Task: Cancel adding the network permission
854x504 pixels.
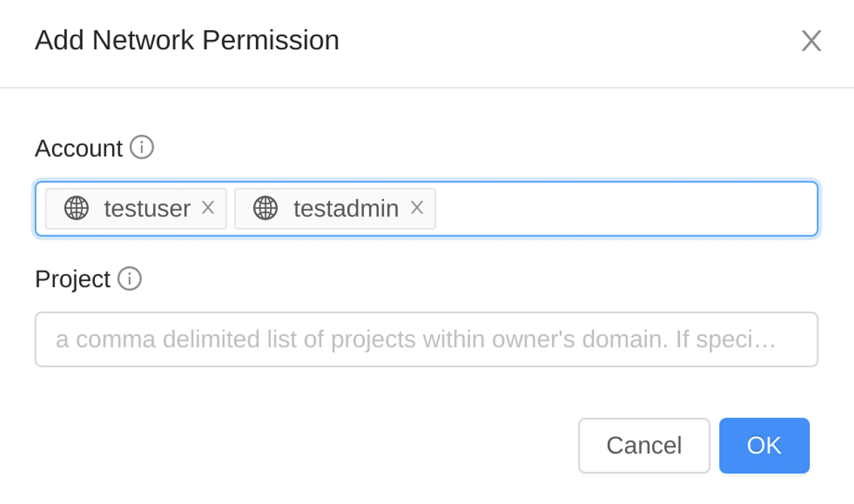Action: [x=644, y=445]
